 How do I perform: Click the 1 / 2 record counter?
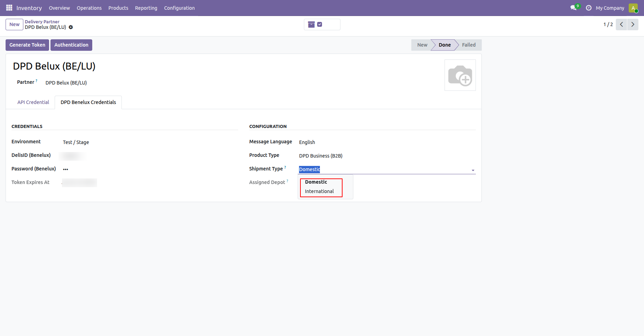pyautogui.click(x=608, y=24)
